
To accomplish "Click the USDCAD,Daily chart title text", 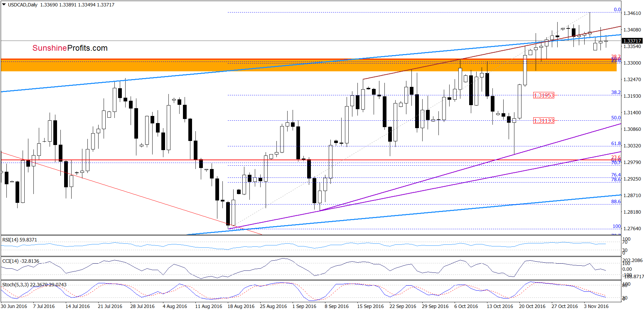I will pos(23,5).
